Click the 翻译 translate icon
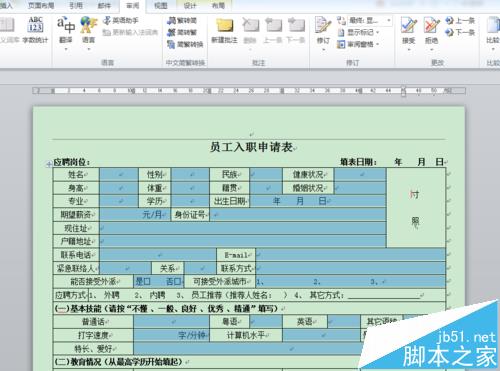 (66, 25)
